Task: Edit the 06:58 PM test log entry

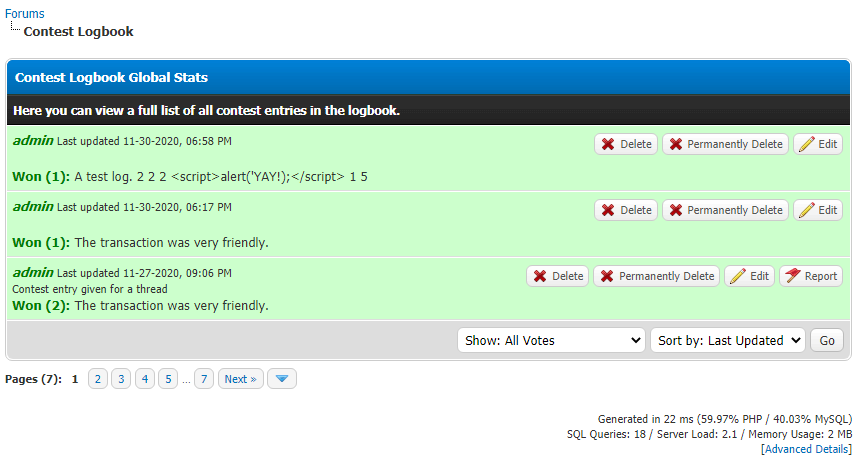Action: click(818, 144)
